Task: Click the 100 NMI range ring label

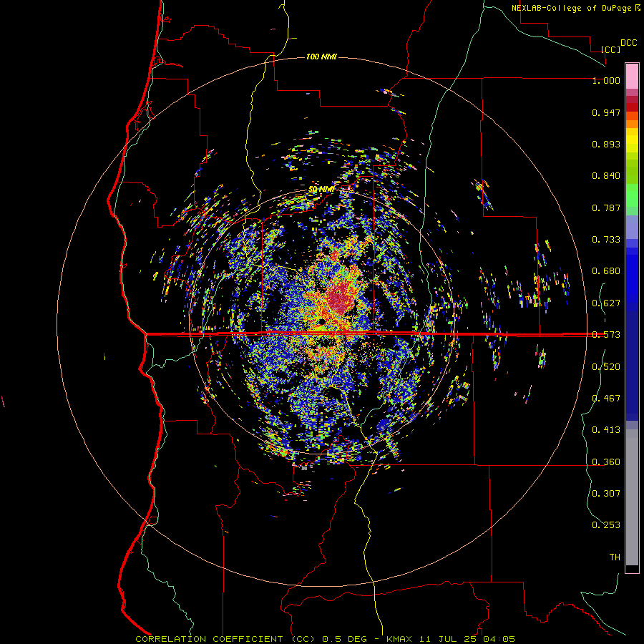Action: (321, 57)
